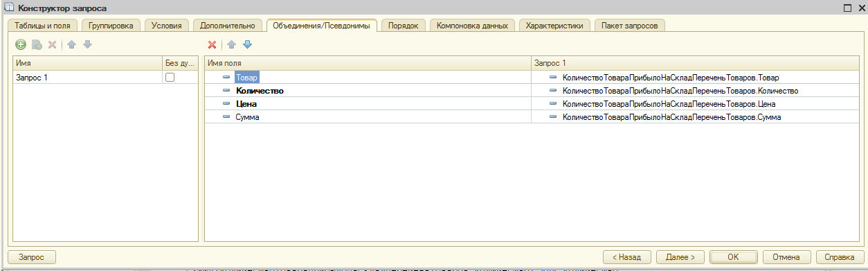Screen dimensions: 868x271
Task: Move query down arrow in left toolbar
Action: click(87, 44)
